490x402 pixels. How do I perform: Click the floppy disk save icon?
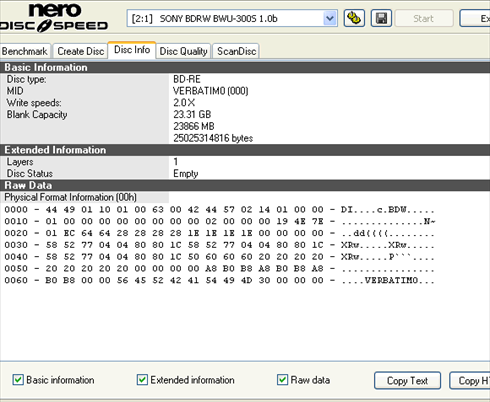point(381,18)
